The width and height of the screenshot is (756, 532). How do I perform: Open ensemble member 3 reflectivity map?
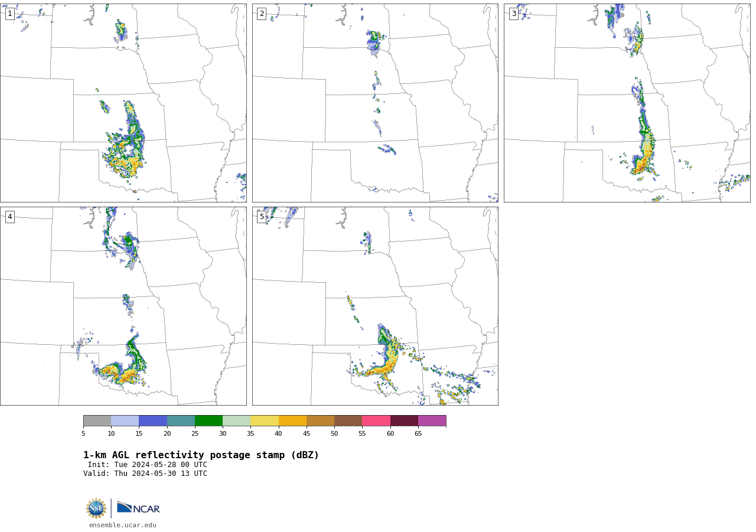pos(627,103)
